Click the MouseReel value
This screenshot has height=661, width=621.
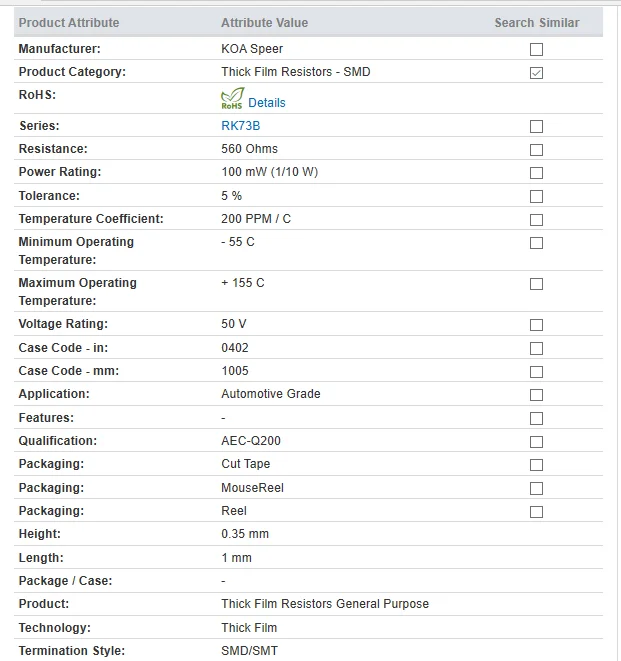click(253, 488)
